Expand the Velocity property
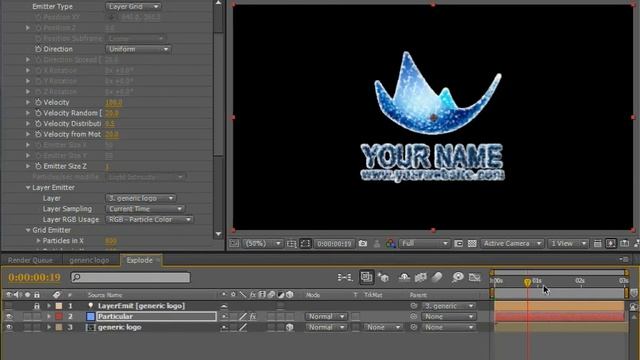 28,102
